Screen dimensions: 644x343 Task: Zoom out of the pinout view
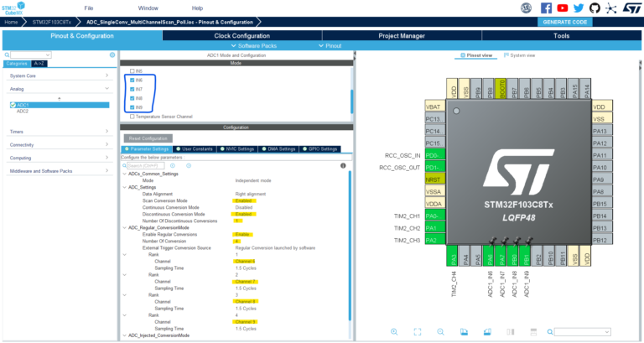(440, 332)
